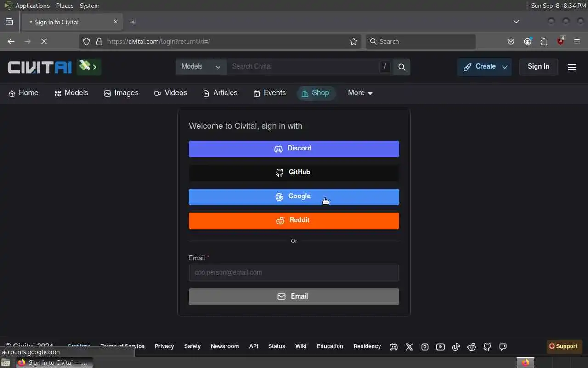The width and height of the screenshot is (588, 368).
Task: Click the Firefox Search box
Action: 421,41
